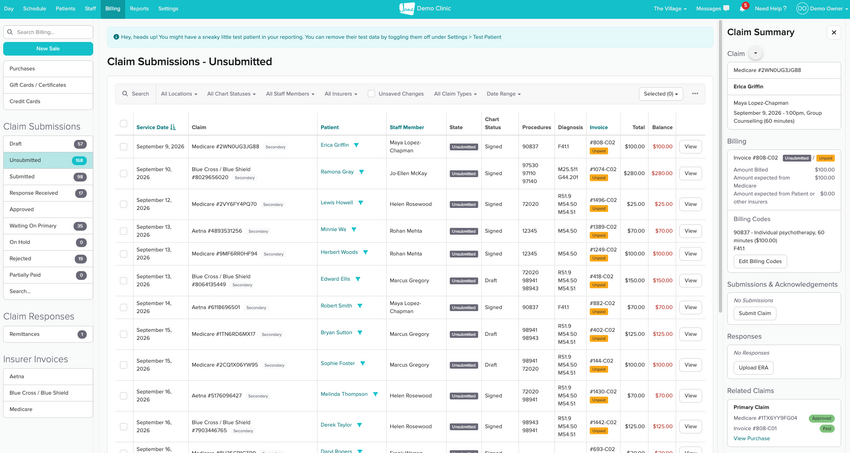The height and width of the screenshot is (453, 850).
Task: Click Erica Griffin's filter funnel icon
Action: pyautogui.click(x=356, y=145)
